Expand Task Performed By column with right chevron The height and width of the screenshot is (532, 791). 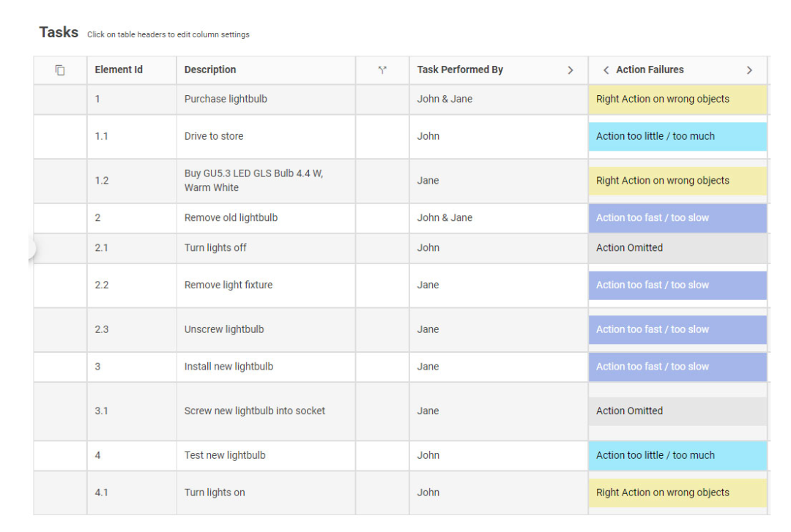point(571,70)
